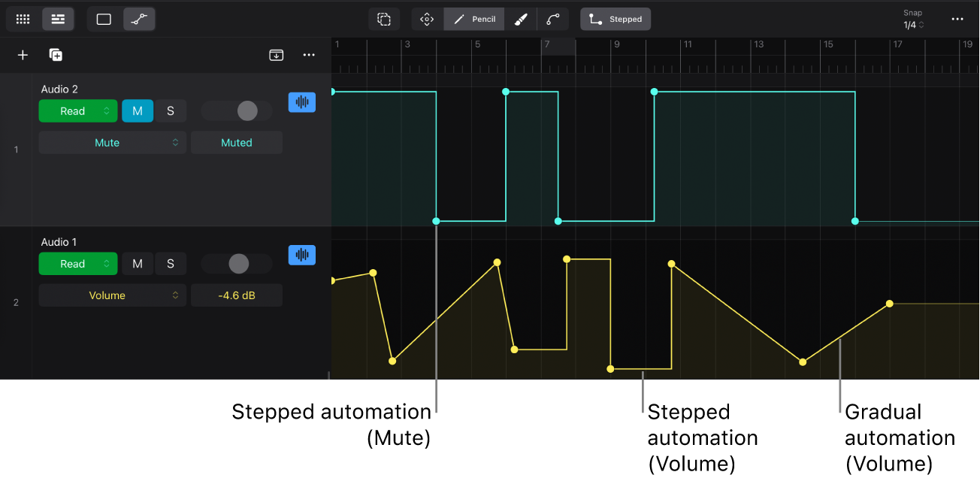Edit the -4.6 dB volume value
Screen dimensions: 980x478
tap(237, 295)
